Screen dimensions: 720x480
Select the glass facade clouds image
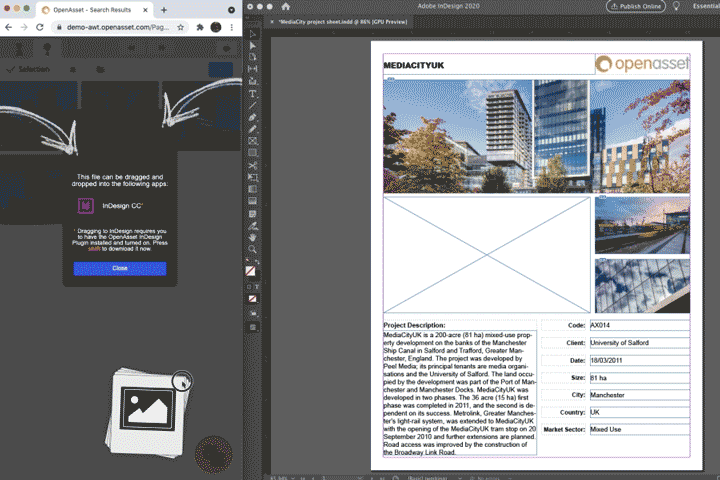coord(642,286)
